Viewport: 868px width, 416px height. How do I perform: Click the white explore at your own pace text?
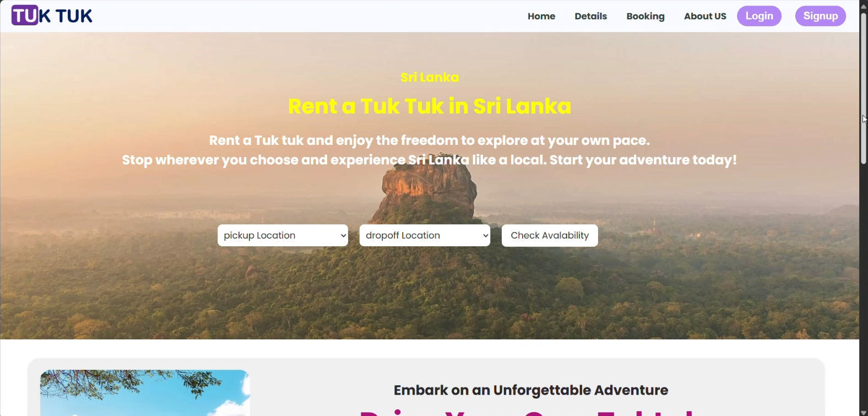[555, 141]
